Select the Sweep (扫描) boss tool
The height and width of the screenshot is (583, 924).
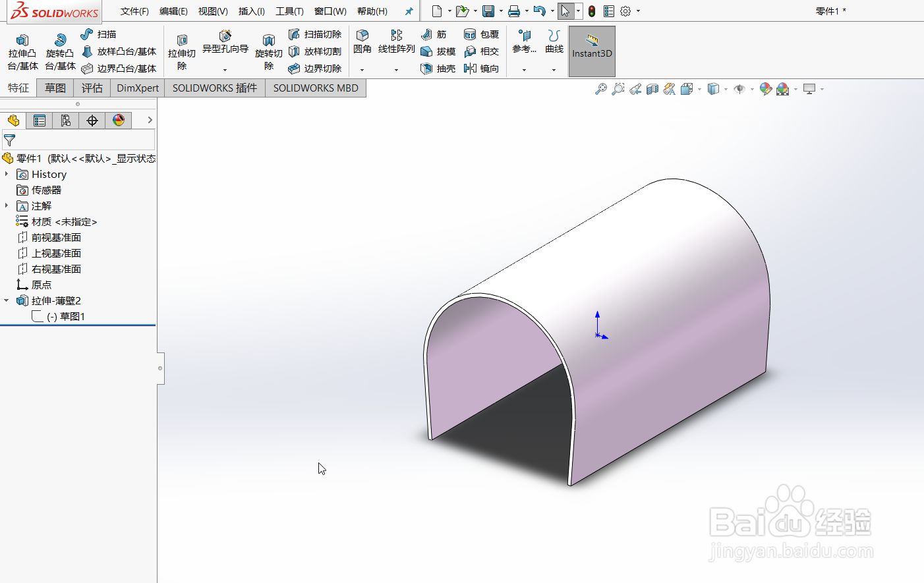tap(98, 34)
